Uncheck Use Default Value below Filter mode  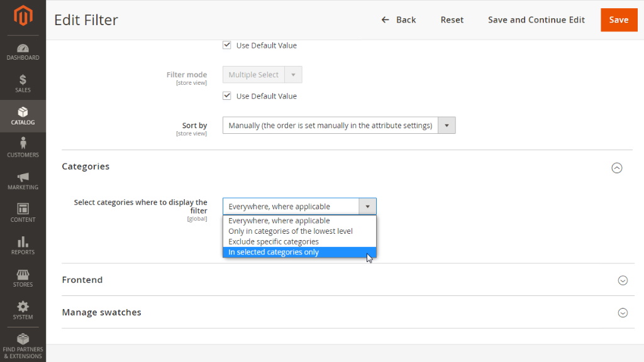(226, 96)
